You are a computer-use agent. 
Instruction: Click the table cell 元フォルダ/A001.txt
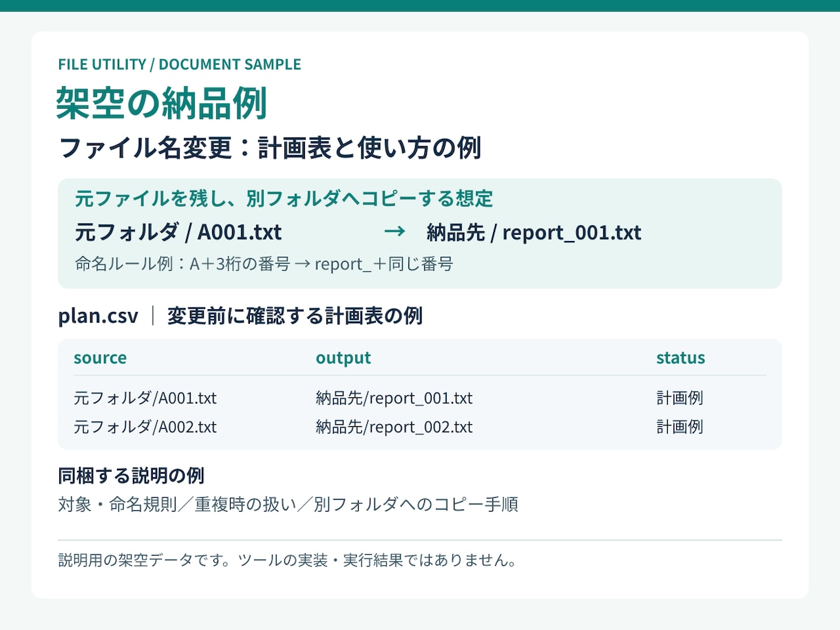[145, 398]
